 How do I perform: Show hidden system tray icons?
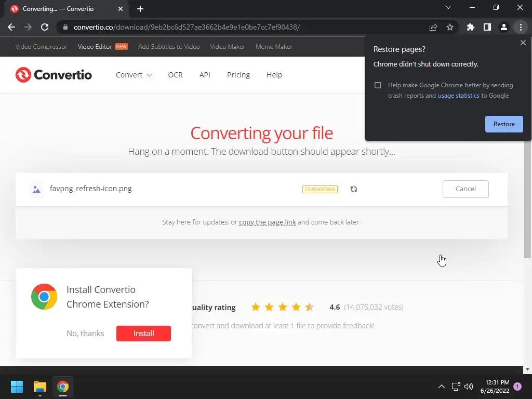442,387
